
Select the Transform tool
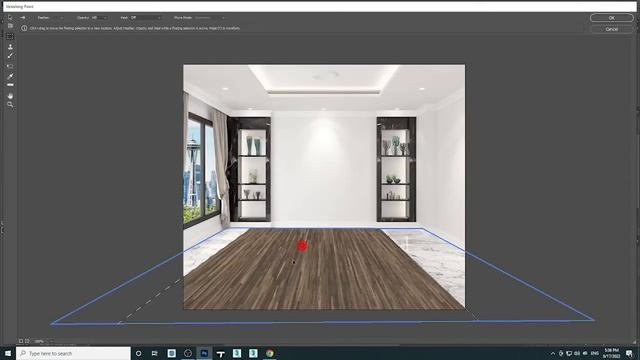click(10, 66)
